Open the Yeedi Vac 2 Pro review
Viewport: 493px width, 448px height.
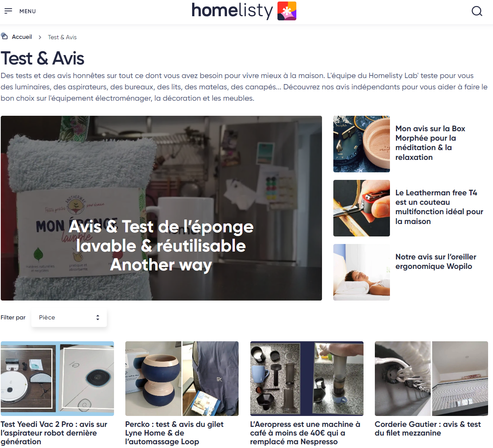point(54,433)
